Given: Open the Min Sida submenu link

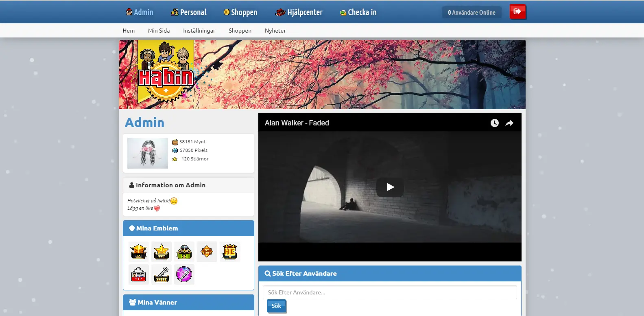Looking at the screenshot, I should [159, 31].
